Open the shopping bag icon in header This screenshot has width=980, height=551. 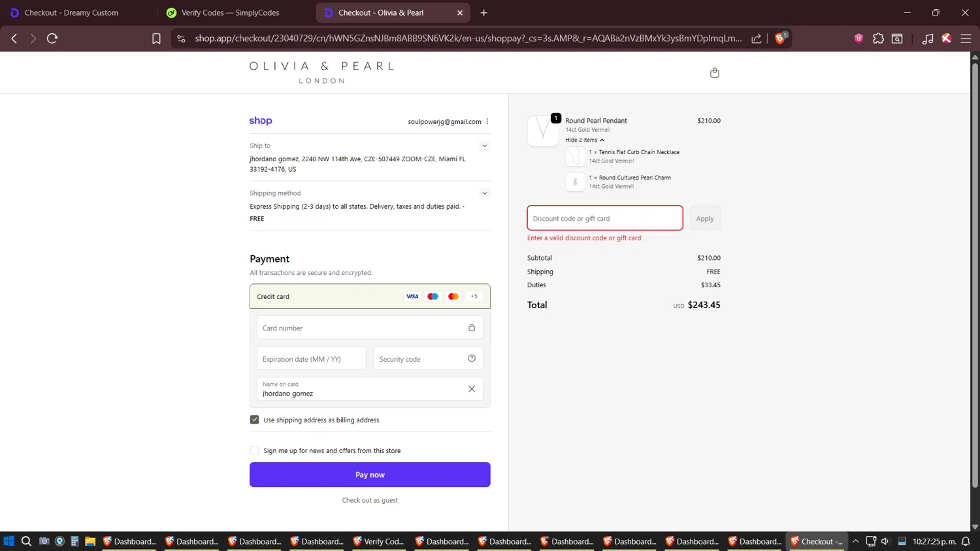click(x=714, y=72)
